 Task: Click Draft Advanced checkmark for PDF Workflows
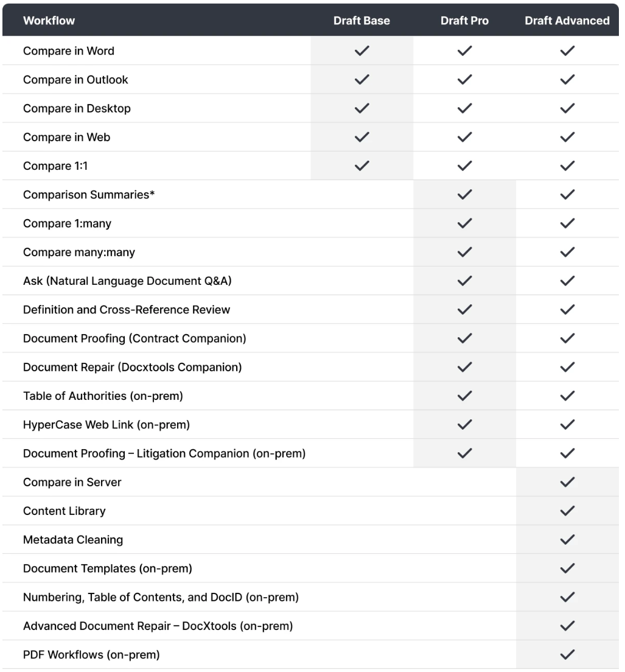point(567,655)
